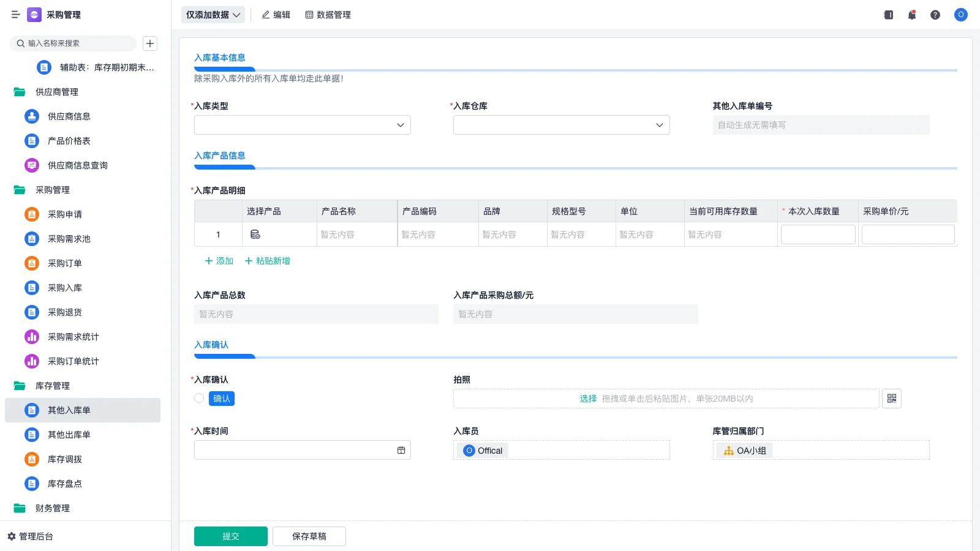Click the select-product database icon in row 1
980x551 pixels.
click(255, 234)
